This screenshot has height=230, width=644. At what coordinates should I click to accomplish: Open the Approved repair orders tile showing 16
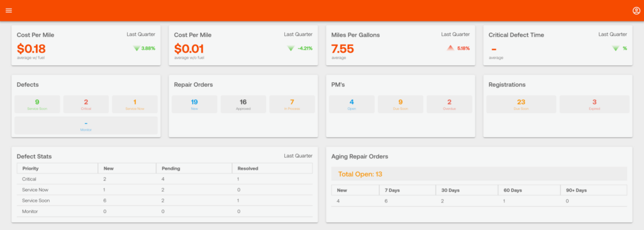pos(243,104)
